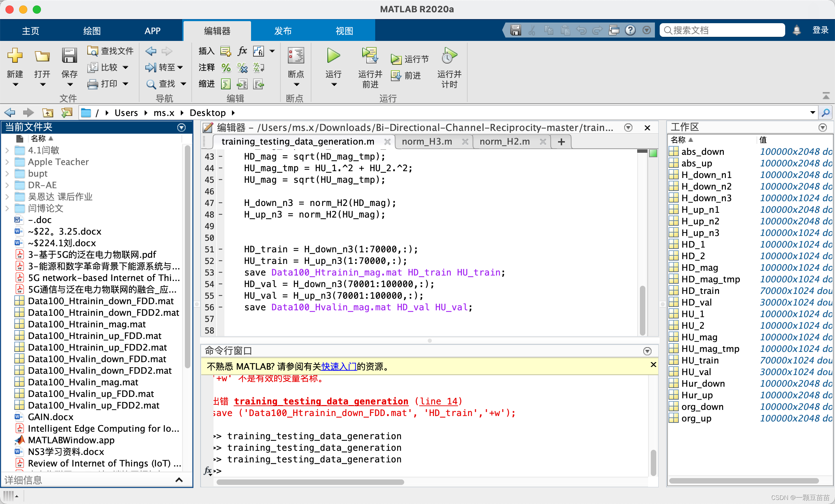Switch to the View (视图) ribbon tab
The width and height of the screenshot is (835, 504).
pyautogui.click(x=345, y=31)
